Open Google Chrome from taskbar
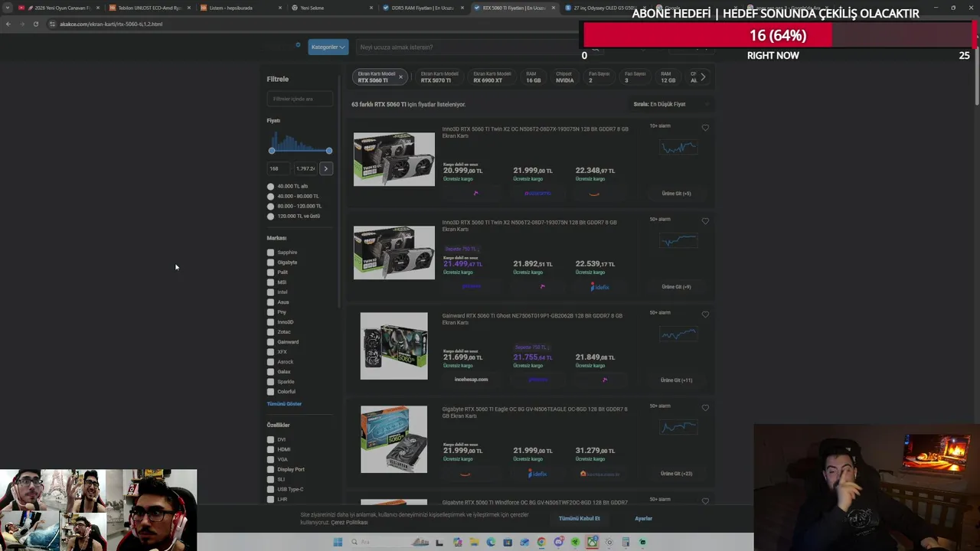Viewport: 980px width, 551px height. [541, 542]
